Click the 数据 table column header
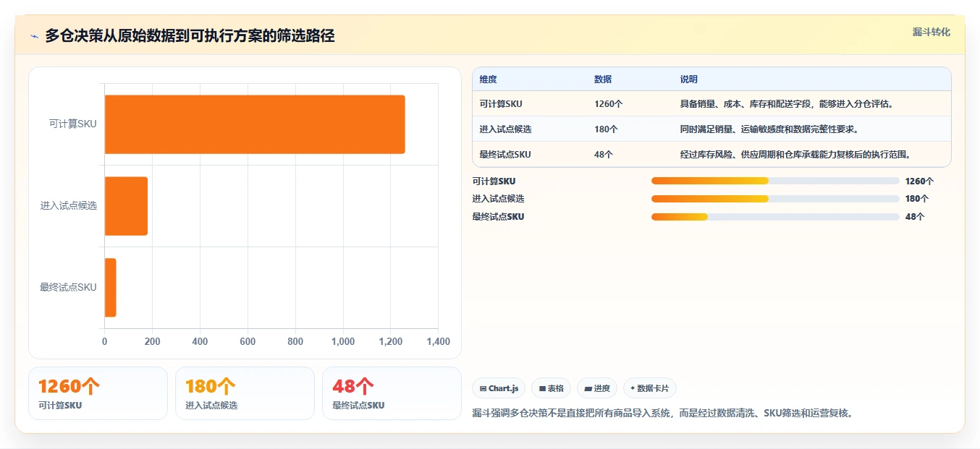The image size is (980, 449). tap(603, 80)
